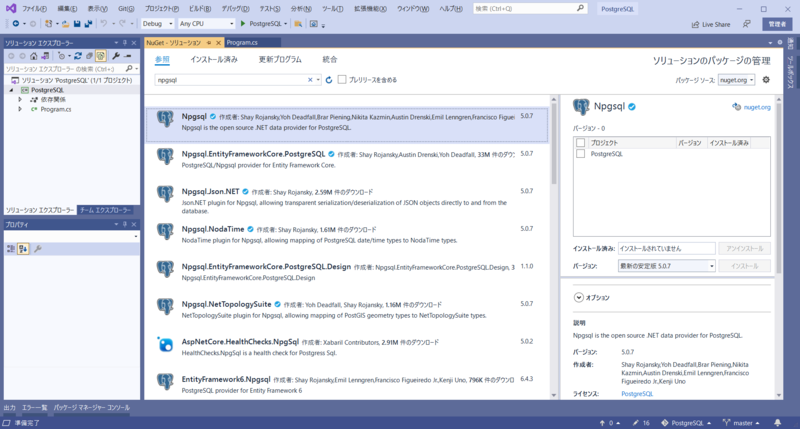Click the Visual Studio search box (Ctrl+Q)
Image resolution: width=800 pixels, height=429 pixels.
tap(530, 9)
